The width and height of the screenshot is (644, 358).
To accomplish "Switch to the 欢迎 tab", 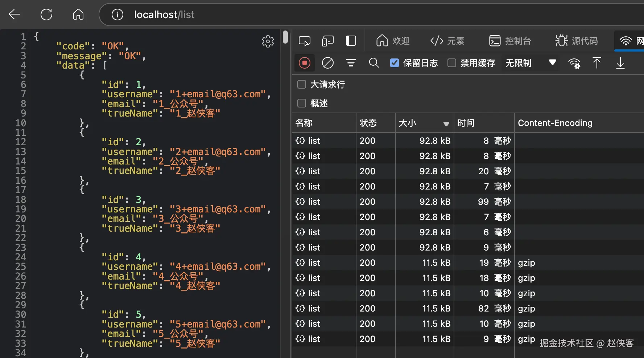I will point(393,41).
